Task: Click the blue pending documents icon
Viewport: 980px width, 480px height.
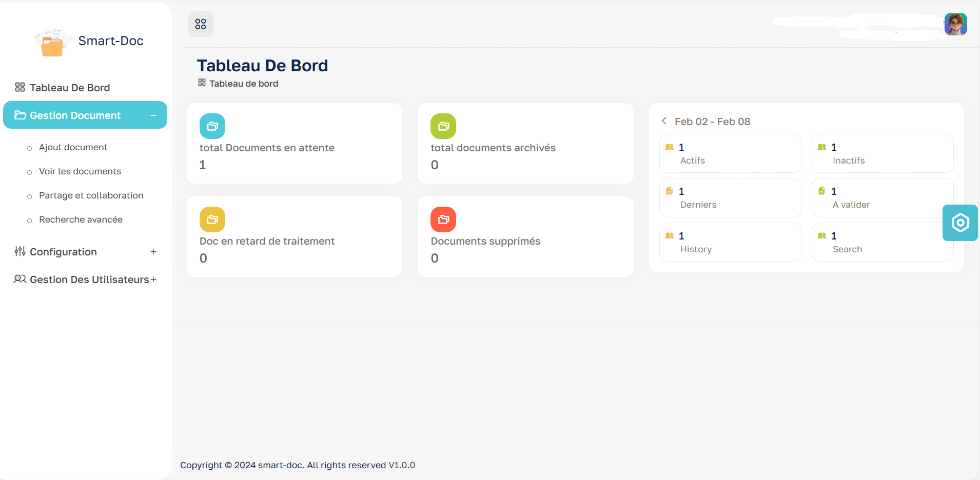Action: pos(212,126)
